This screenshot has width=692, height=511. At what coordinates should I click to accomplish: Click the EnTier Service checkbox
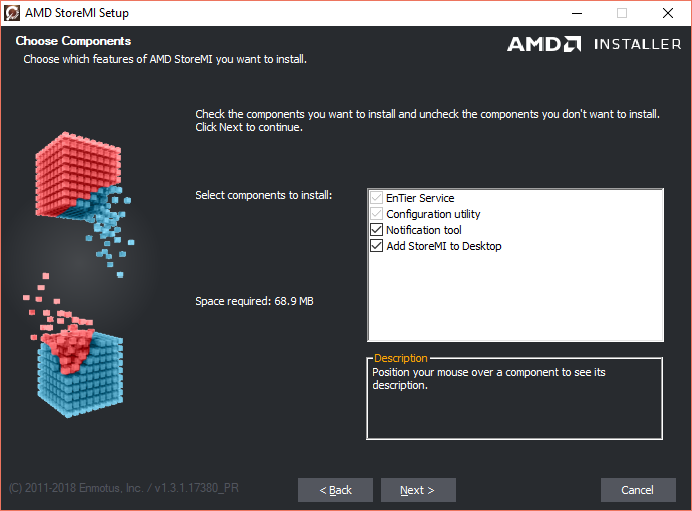[377, 198]
